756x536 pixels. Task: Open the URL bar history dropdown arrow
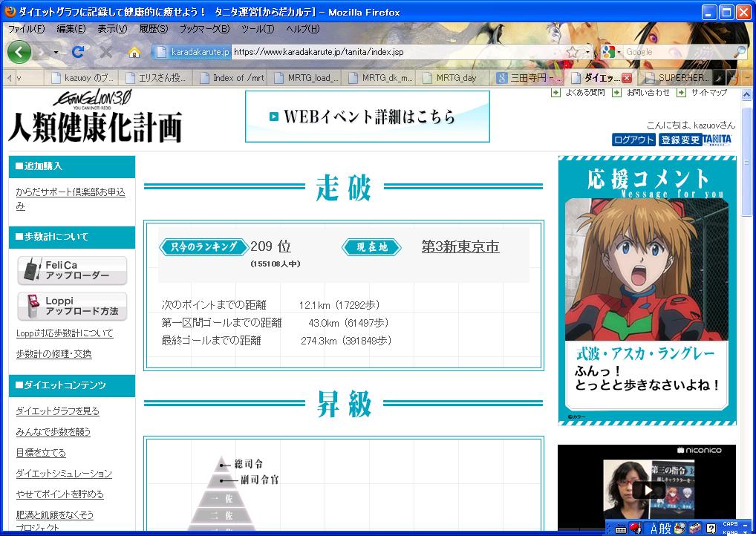(x=587, y=51)
